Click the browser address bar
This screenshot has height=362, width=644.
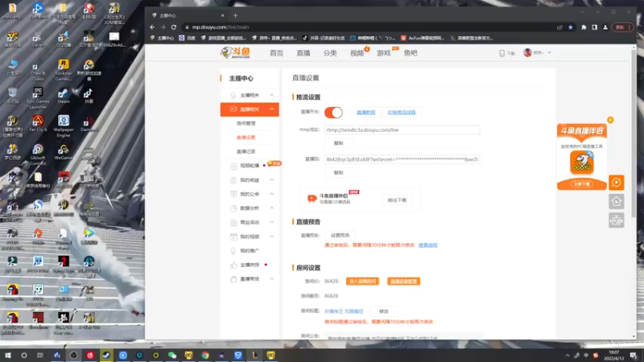pyautogui.click(x=368, y=27)
